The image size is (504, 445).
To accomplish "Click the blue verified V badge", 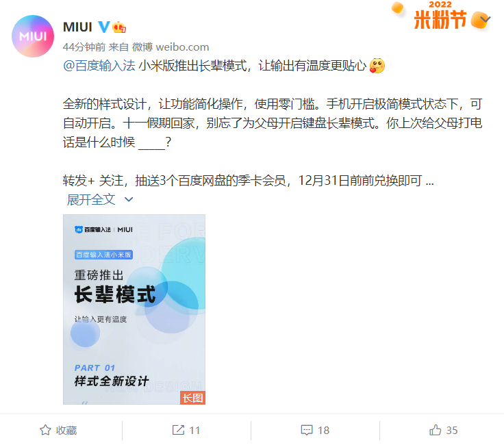I will point(103,27).
